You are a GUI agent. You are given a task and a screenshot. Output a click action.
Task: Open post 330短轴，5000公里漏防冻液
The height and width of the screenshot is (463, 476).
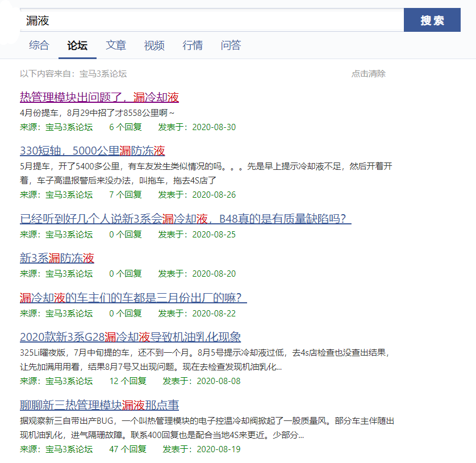pos(92,151)
